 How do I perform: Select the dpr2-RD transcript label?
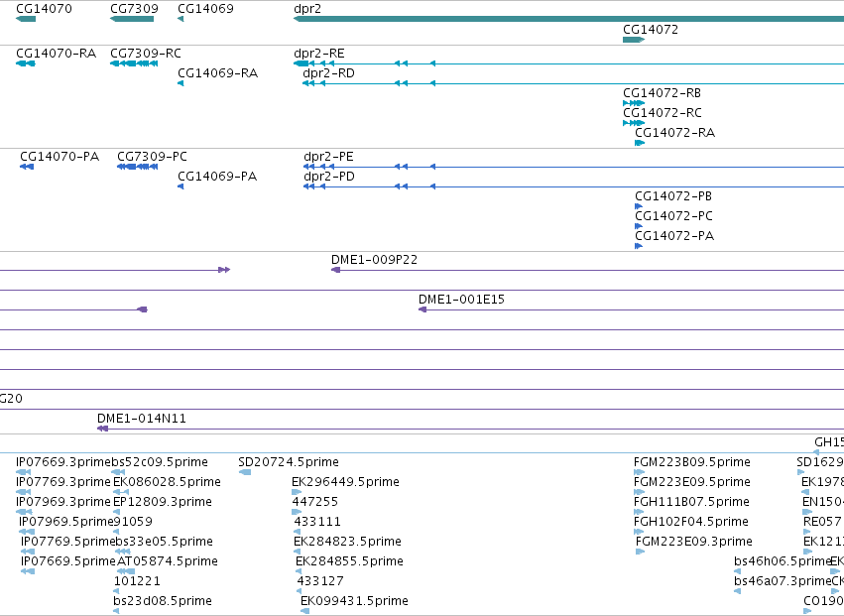[x=329, y=73]
